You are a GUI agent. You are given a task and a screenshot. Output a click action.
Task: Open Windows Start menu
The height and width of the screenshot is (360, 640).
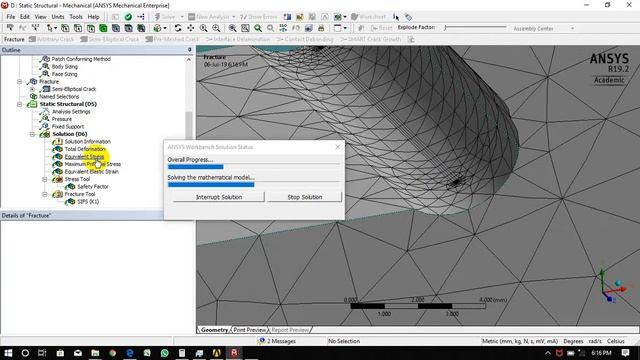coord(8,353)
